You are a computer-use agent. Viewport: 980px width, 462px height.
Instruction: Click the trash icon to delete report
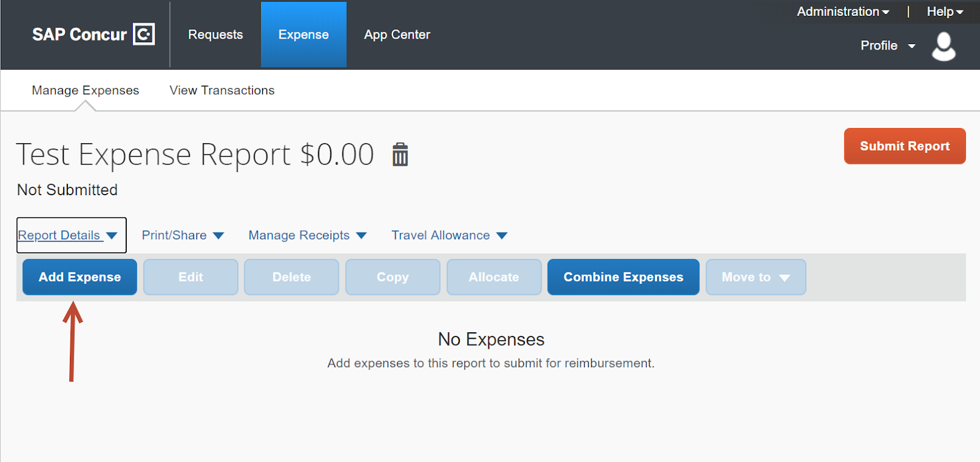pos(401,155)
